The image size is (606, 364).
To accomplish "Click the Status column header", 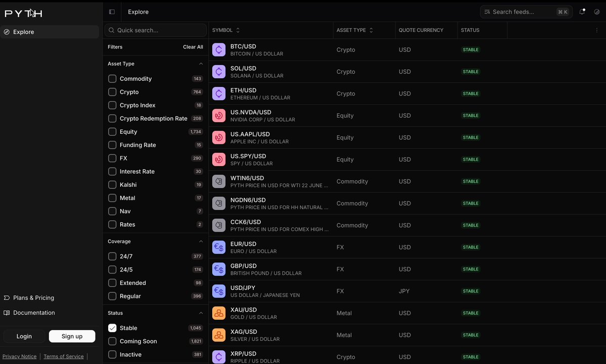I will [470, 30].
